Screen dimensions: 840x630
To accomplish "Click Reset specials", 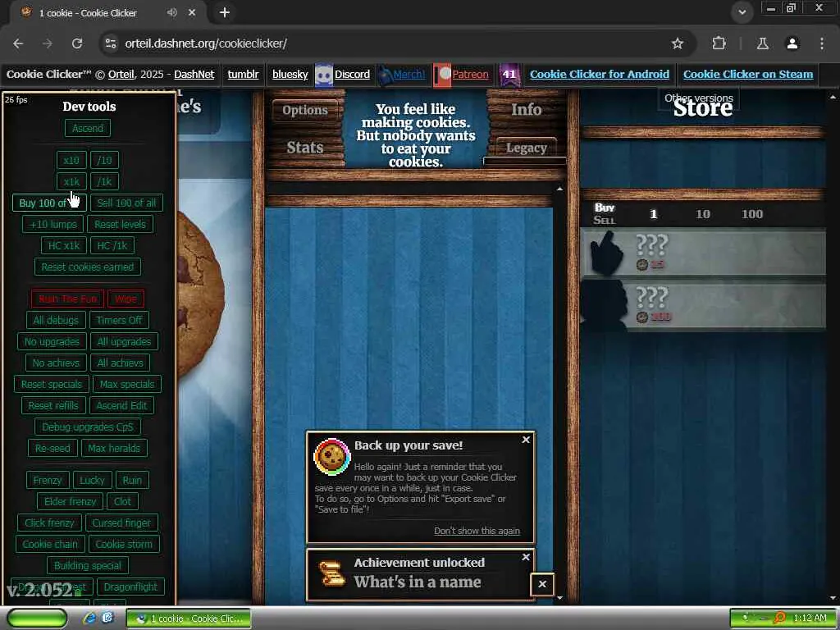I will (x=52, y=385).
